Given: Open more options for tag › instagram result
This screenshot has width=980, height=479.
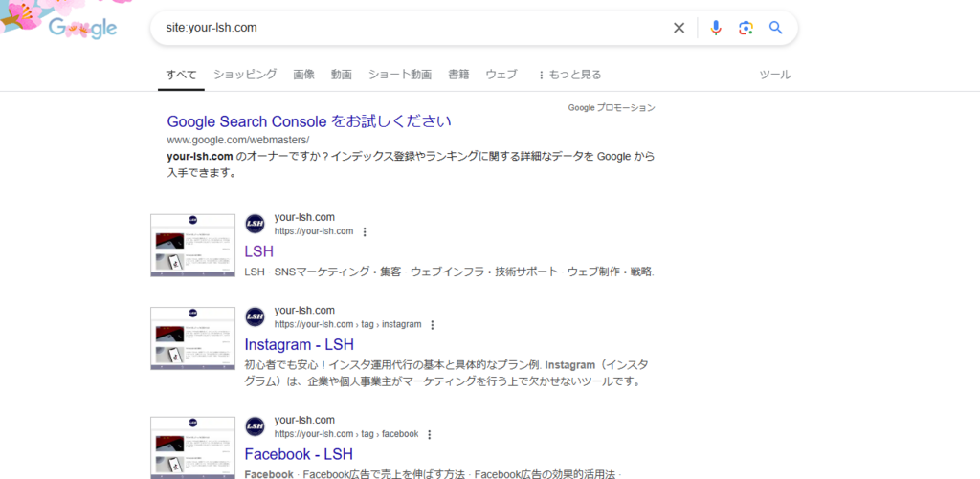Looking at the screenshot, I should [x=433, y=325].
